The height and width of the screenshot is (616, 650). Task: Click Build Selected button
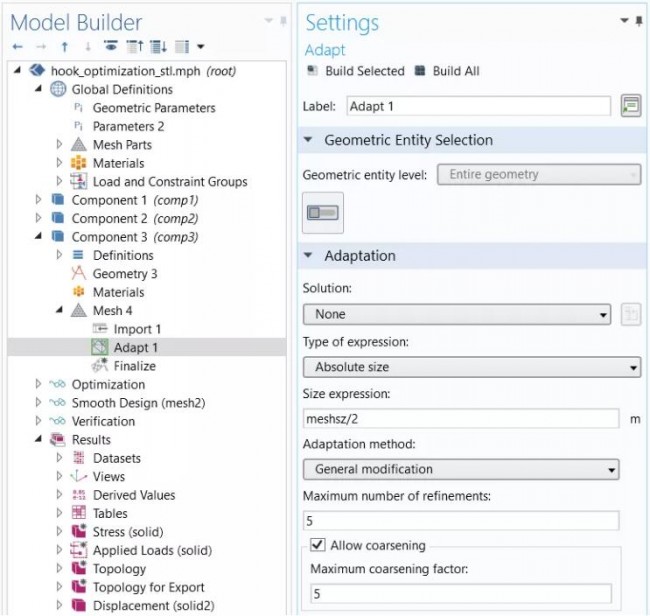pyautogui.click(x=355, y=71)
